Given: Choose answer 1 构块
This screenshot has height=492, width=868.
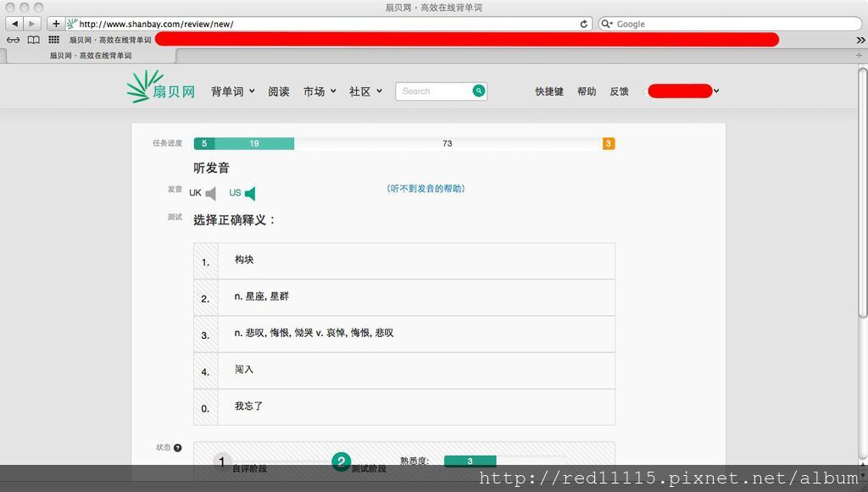Looking at the screenshot, I should (404, 261).
